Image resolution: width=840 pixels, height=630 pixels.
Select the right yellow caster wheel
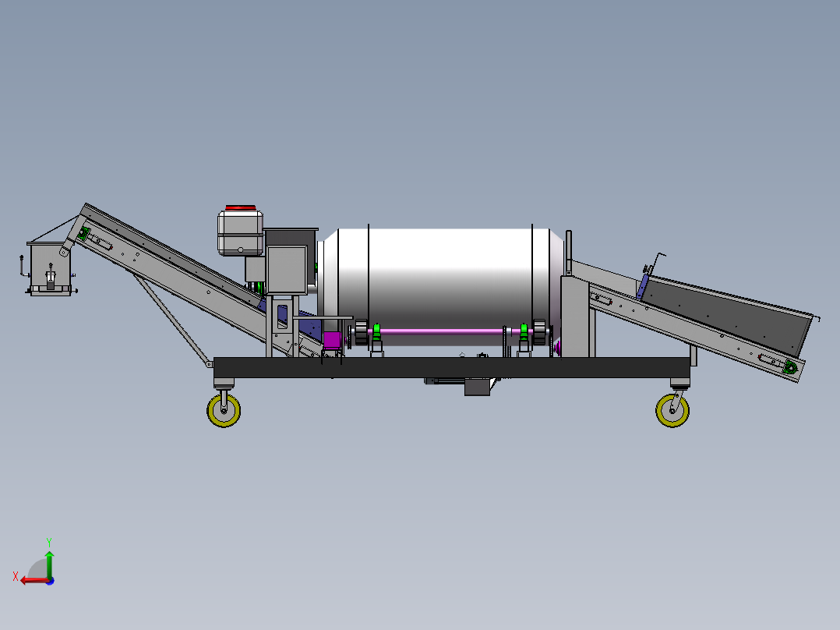click(x=672, y=410)
